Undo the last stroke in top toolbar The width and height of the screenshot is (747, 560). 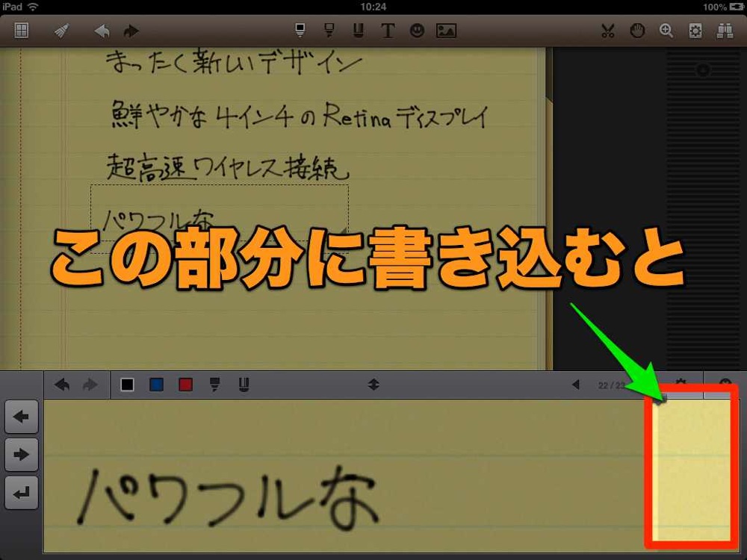(x=102, y=31)
